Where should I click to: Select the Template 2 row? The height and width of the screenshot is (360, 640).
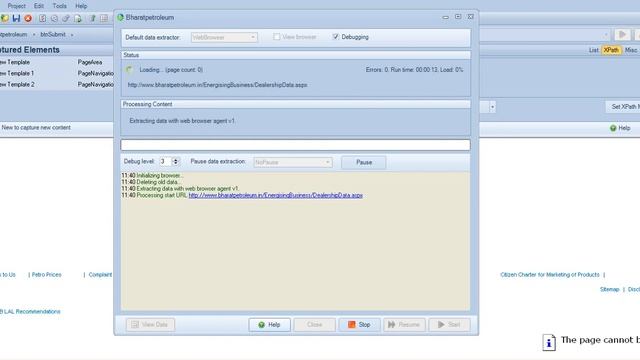click(57, 84)
